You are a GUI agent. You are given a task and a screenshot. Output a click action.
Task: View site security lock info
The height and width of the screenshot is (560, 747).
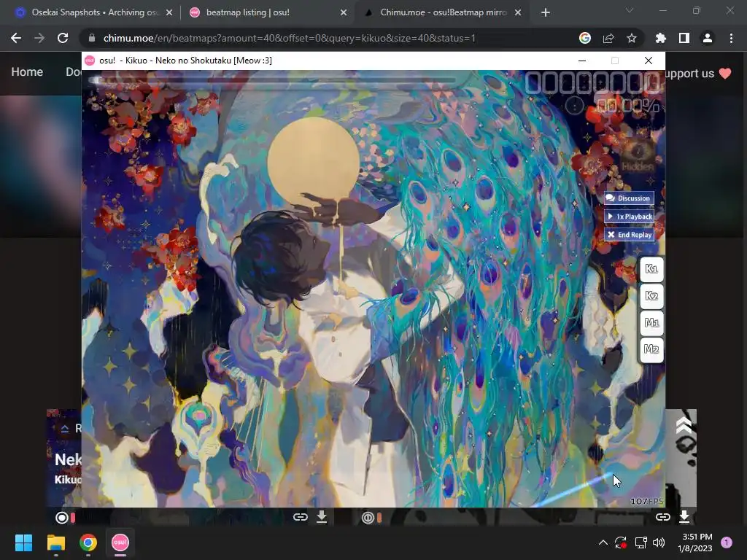92,38
